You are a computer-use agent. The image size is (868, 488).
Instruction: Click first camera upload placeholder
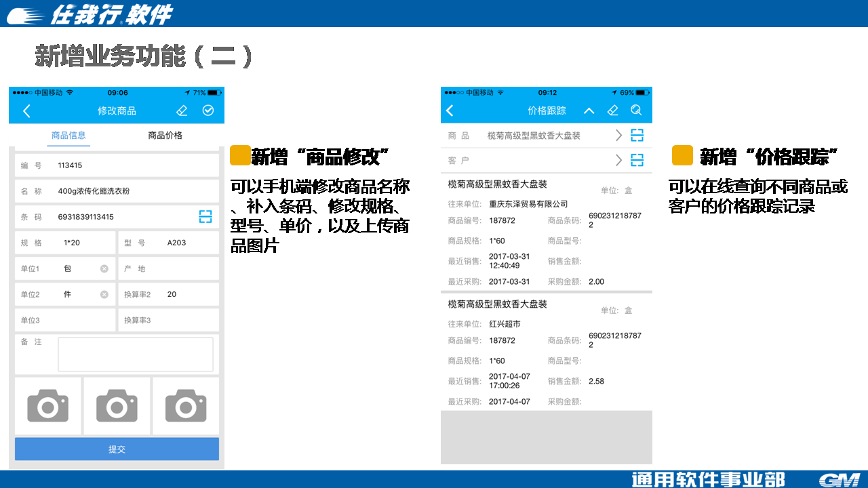coord(48,406)
